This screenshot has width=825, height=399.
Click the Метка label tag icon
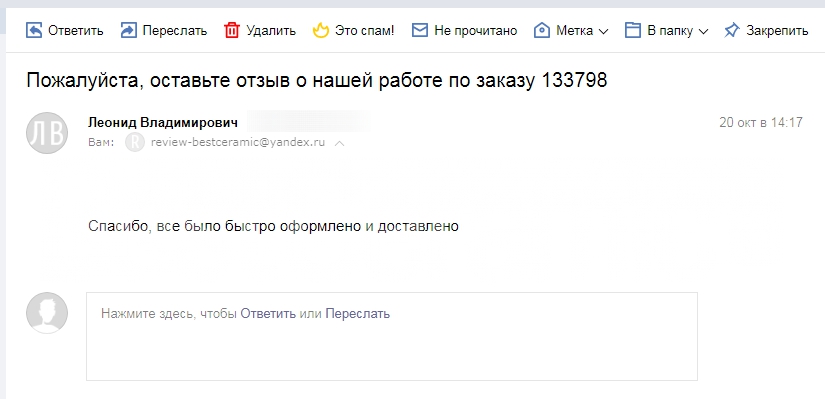(541, 31)
